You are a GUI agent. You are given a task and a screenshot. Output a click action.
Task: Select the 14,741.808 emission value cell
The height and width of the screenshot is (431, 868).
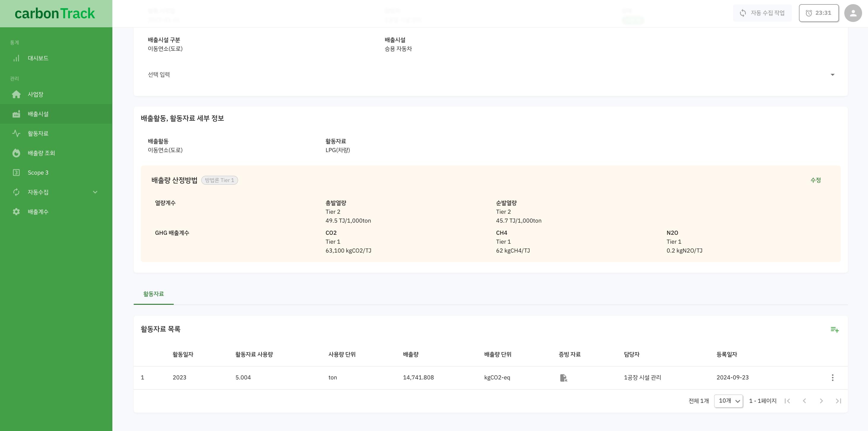click(x=418, y=377)
